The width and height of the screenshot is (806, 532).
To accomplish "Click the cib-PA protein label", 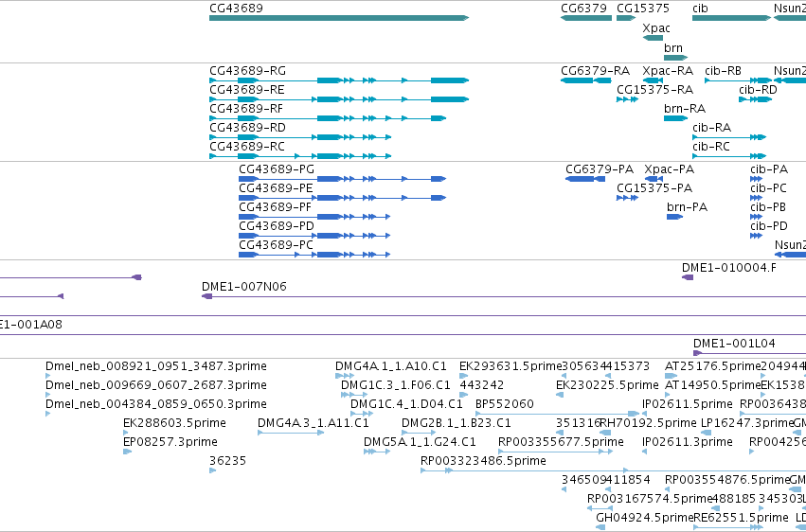I will pyautogui.click(x=769, y=169).
